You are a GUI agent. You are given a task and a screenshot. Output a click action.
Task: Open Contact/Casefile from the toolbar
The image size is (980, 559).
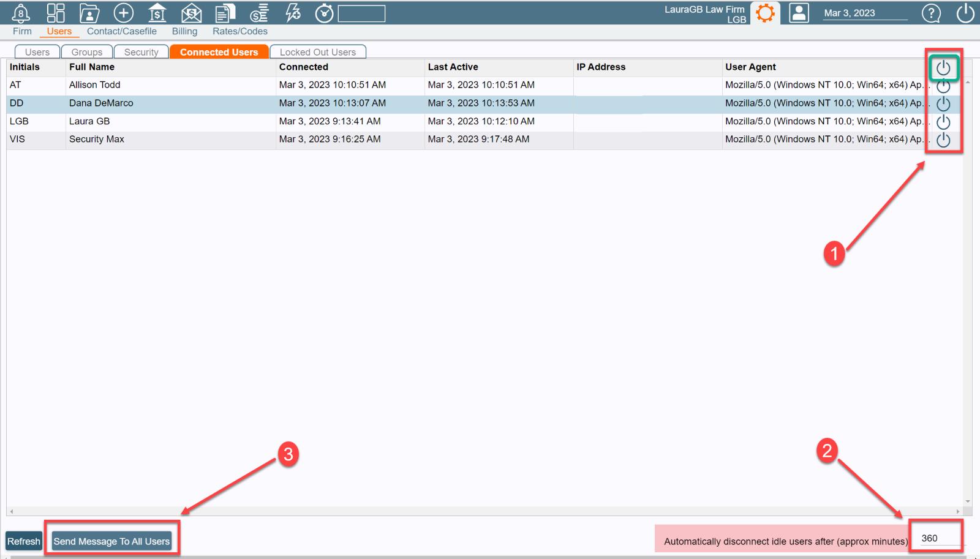[x=89, y=12]
